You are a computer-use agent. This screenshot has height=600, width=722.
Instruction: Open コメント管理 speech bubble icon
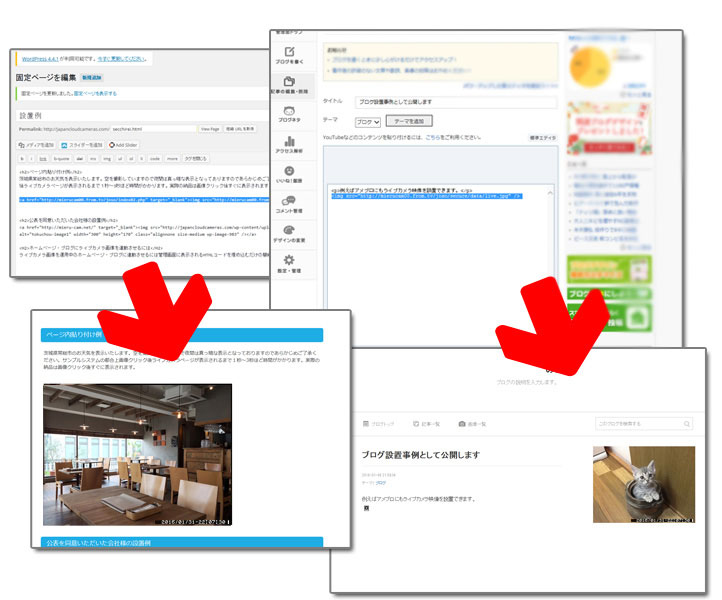pos(289,202)
